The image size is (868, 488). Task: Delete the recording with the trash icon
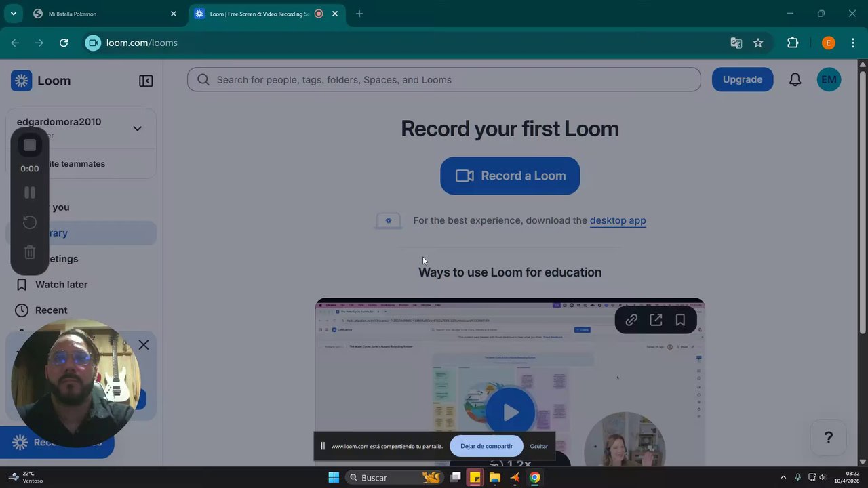(x=30, y=252)
